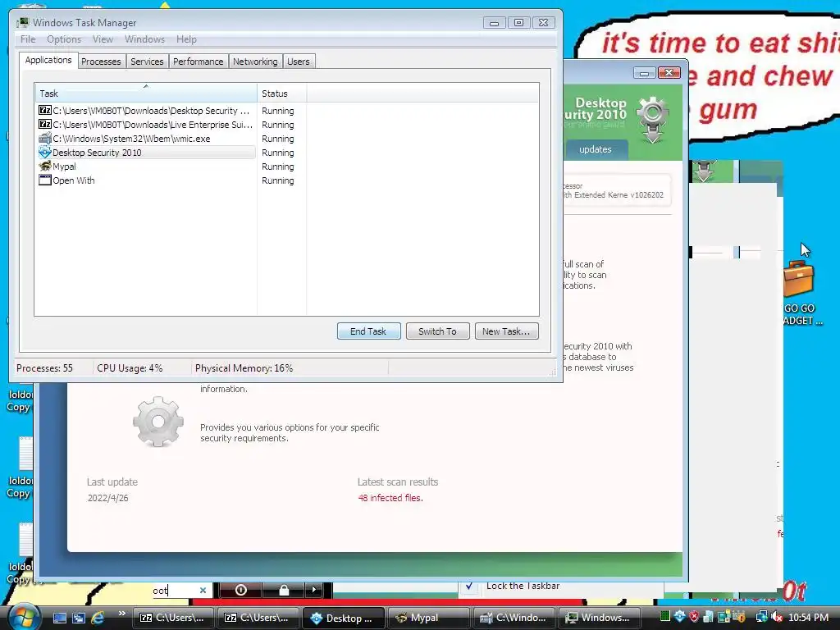Click the gray settings gear in Desktop Security
840x630 pixels.
158,422
